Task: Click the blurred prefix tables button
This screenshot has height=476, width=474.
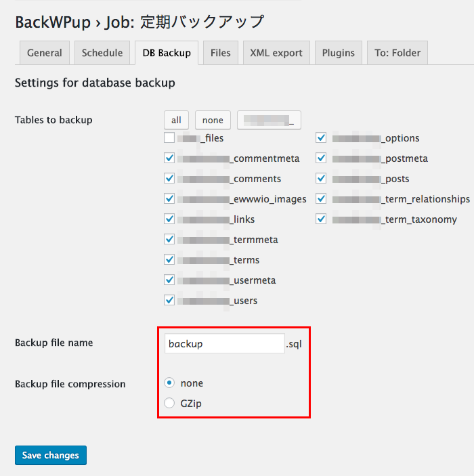Action: click(269, 121)
